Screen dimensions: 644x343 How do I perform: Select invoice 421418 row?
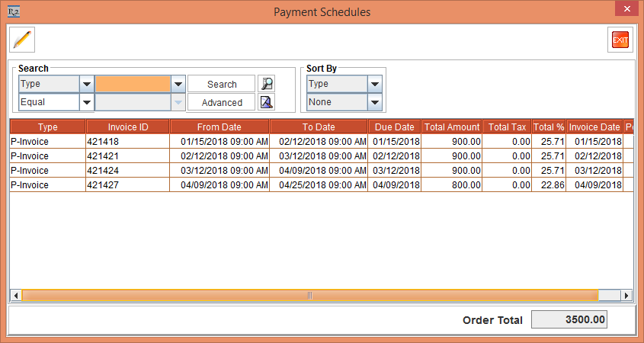coord(127,142)
